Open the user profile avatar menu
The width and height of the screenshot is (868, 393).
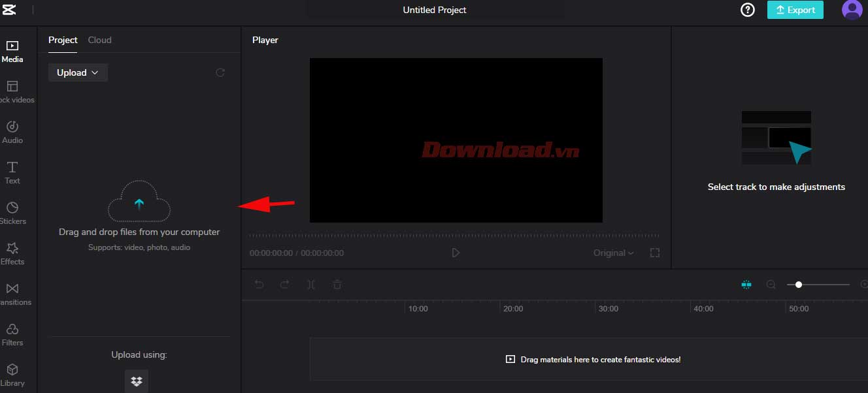tap(852, 10)
